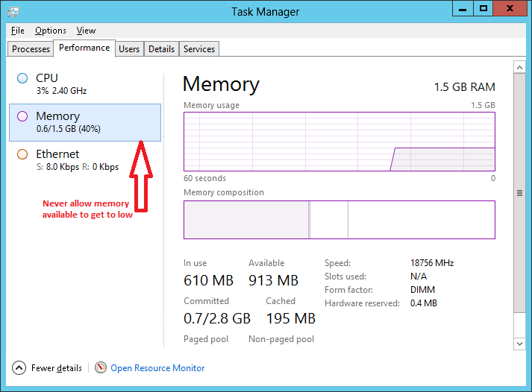The image size is (532, 392).
Task: Click the Resource Monitor gauge icon
Action: point(101,368)
